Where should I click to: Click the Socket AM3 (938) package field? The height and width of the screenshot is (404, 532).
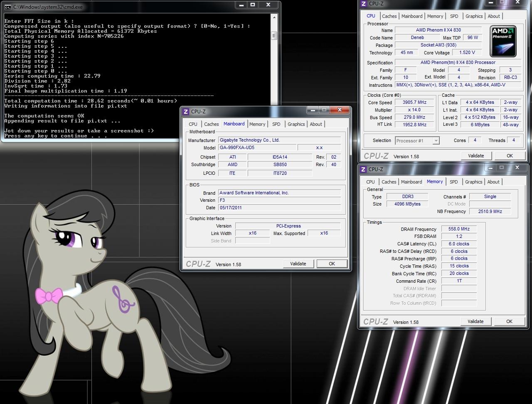click(438, 45)
